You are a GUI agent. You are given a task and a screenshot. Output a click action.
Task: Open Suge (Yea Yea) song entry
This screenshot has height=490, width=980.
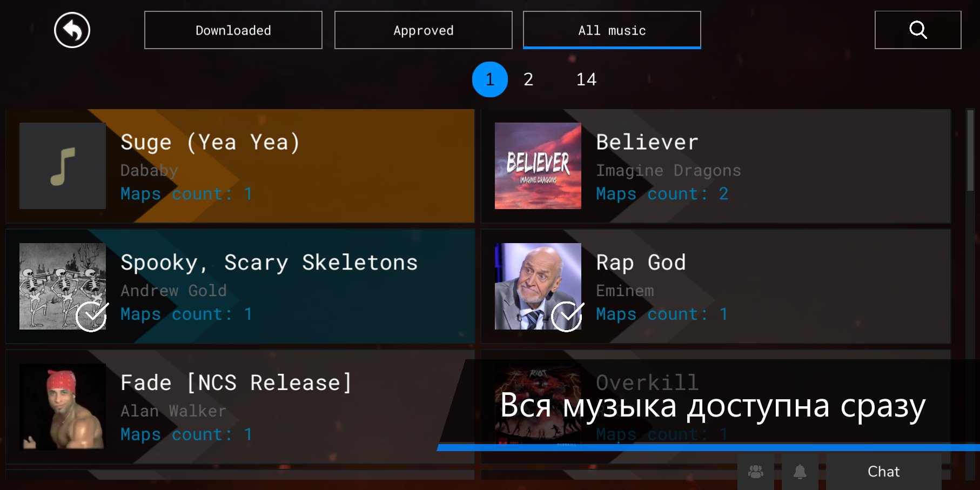(240, 166)
